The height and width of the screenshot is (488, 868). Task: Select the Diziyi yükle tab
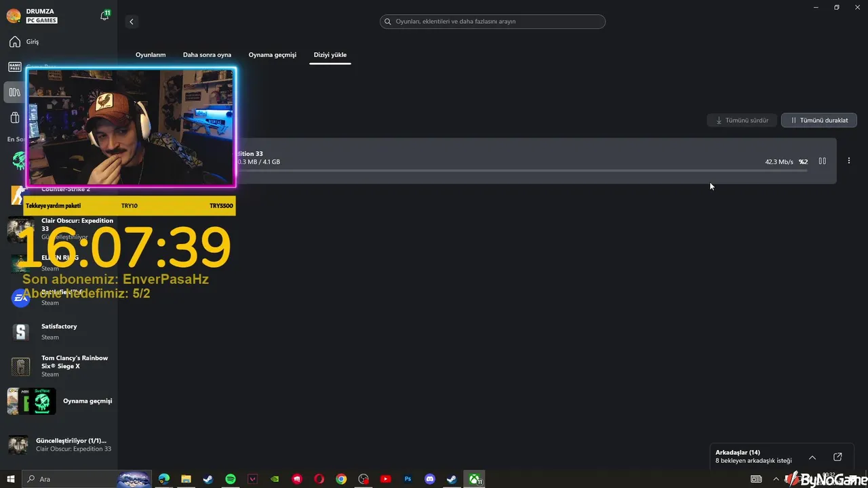pos(330,55)
